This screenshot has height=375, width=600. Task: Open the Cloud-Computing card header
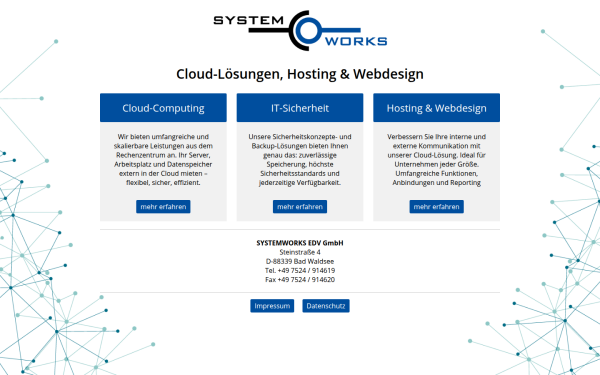(x=163, y=108)
